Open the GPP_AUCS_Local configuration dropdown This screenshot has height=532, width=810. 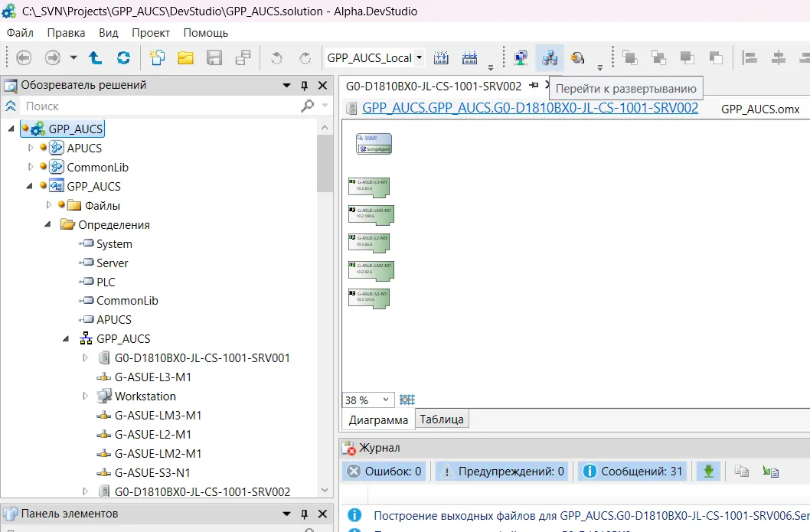tap(420, 58)
